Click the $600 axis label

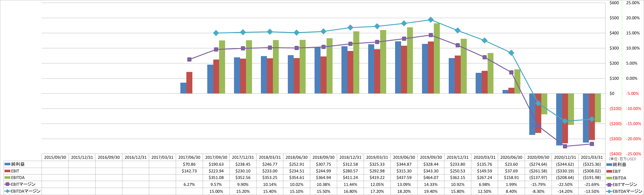[614, 3]
